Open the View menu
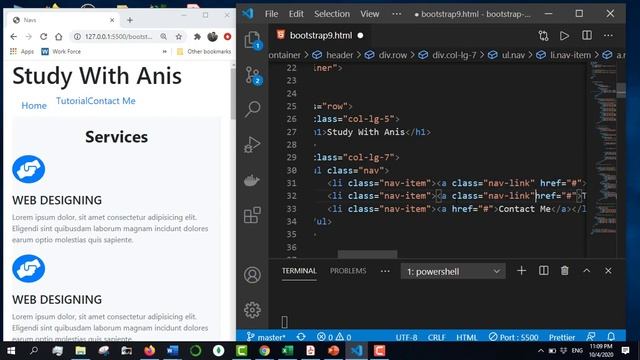This screenshot has height=360, width=640. (x=370, y=14)
